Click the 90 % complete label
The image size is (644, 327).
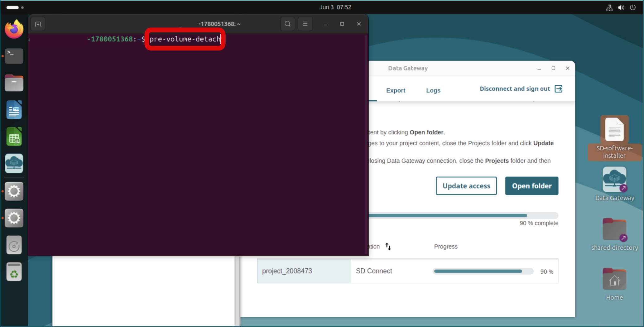tap(539, 223)
